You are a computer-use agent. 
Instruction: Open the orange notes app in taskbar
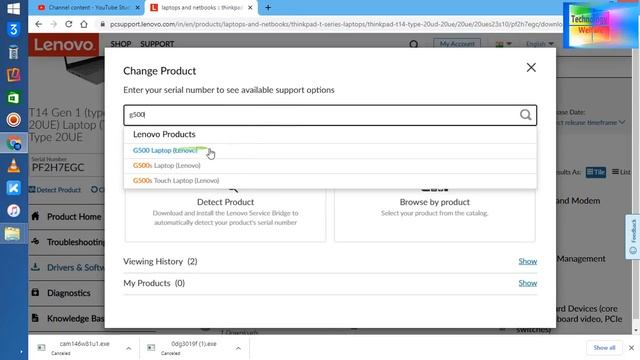[x=13, y=75]
